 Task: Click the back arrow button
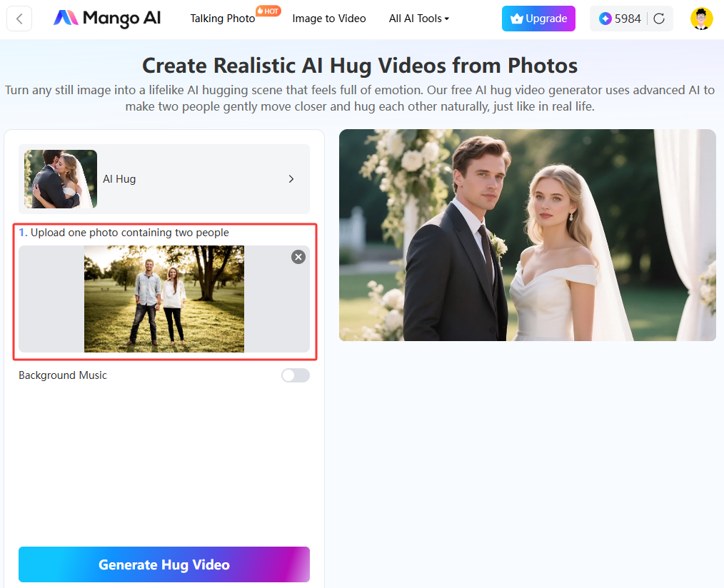[19, 19]
